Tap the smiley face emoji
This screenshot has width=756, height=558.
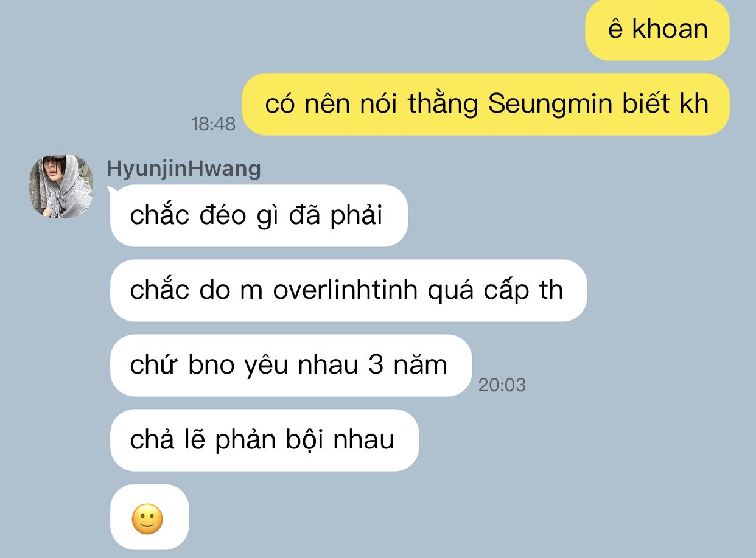[147, 519]
